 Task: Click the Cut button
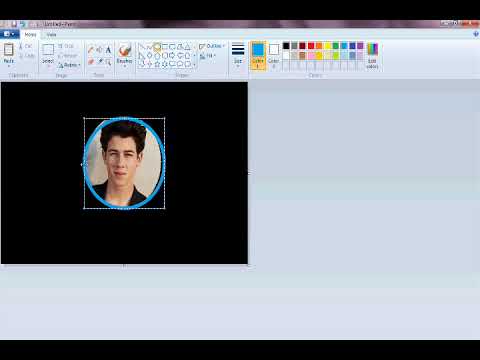[x=26, y=46]
